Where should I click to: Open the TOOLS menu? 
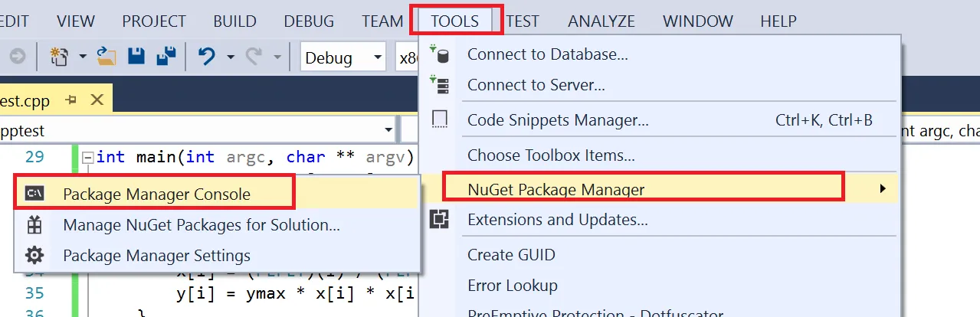pos(455,21)
